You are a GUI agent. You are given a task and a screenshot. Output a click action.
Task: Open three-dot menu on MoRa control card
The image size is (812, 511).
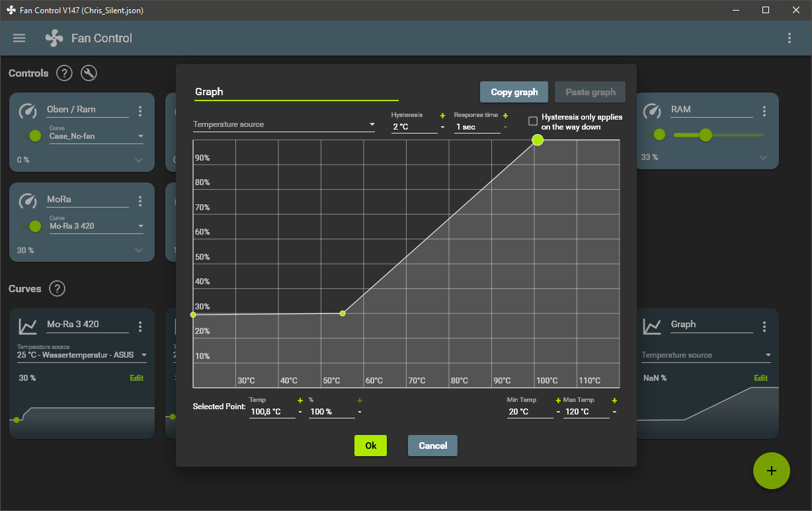pos(140,201)
